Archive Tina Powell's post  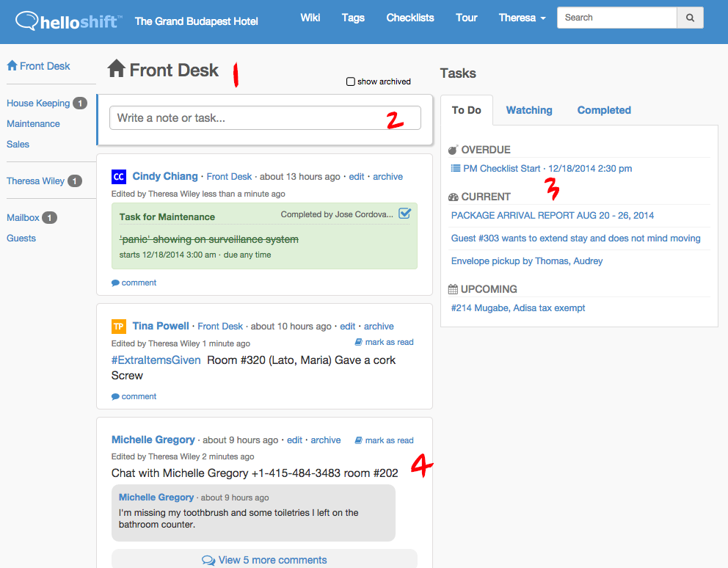point(379,326)
